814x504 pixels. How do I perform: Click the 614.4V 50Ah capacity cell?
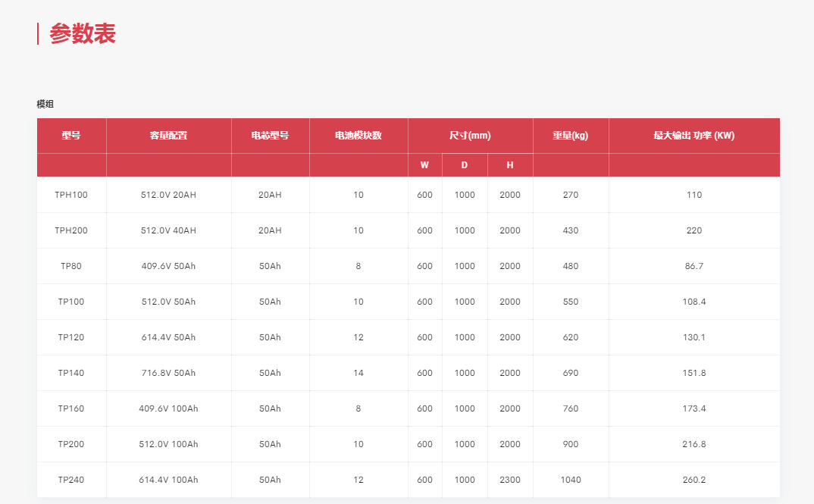coord(169,337)
